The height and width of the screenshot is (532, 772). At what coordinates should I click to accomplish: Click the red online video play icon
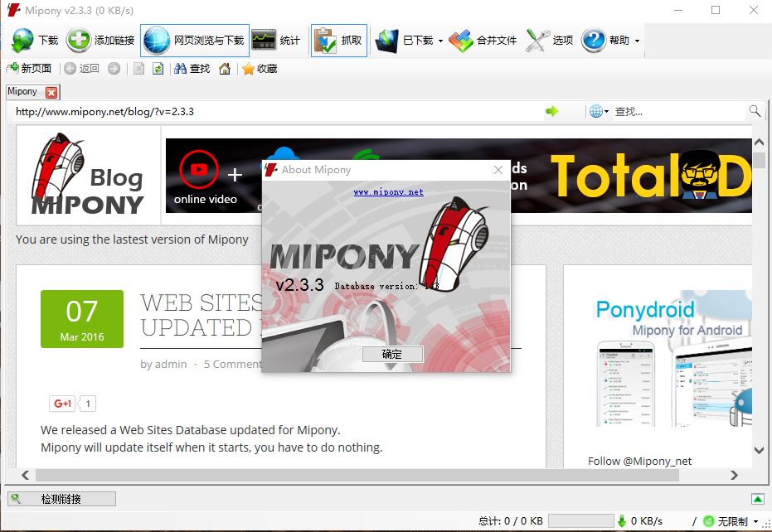(199, 169)
